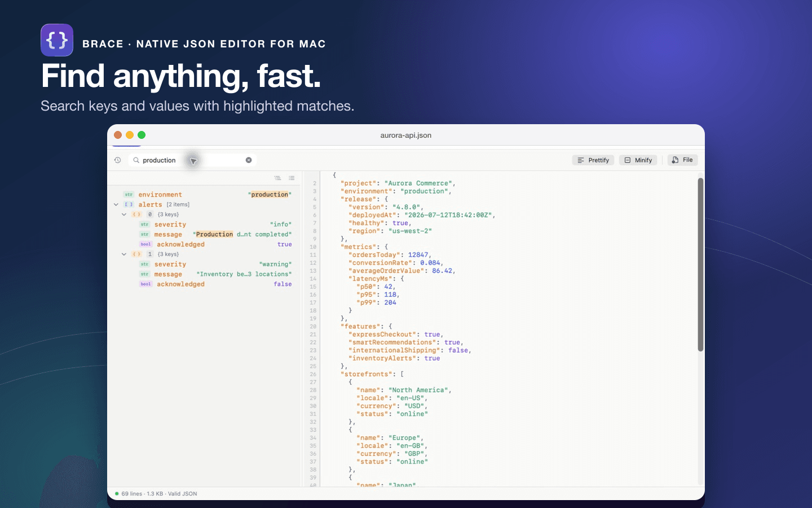Click the magnifier icon in search field
Image resolution: width=812 pixels, height=508 pixels.
tap(136, 160)
